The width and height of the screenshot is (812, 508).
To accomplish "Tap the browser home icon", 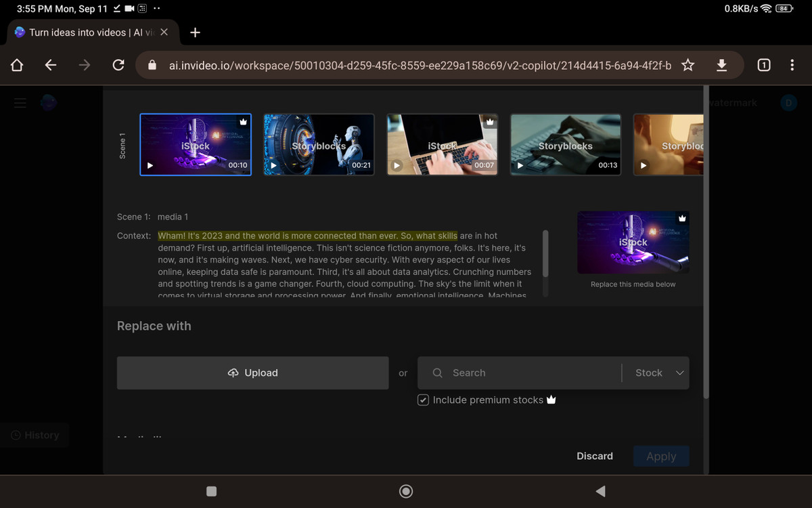I will point(17,65).
